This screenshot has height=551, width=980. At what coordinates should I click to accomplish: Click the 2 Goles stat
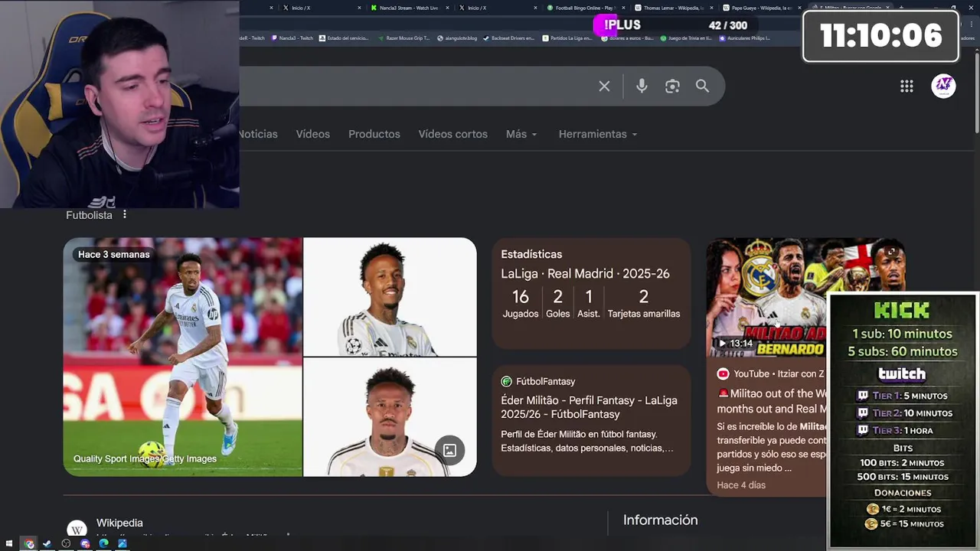tap(558, 303)
